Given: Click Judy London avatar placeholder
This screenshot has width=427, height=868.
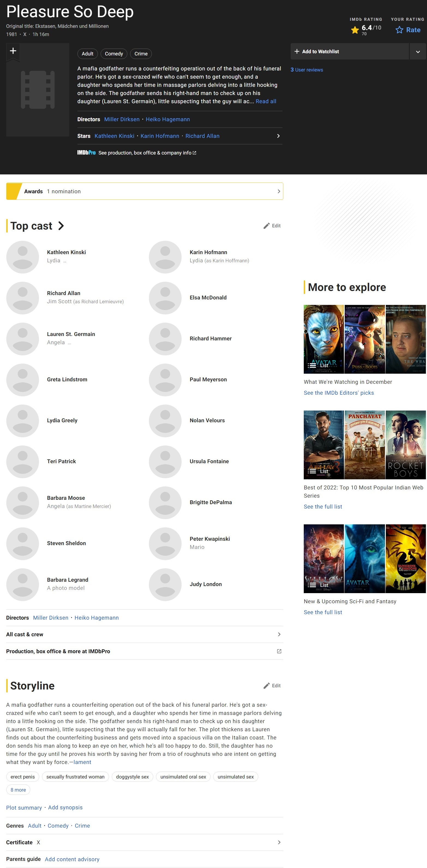Looking at the screenshot, I should click(165, 584).
